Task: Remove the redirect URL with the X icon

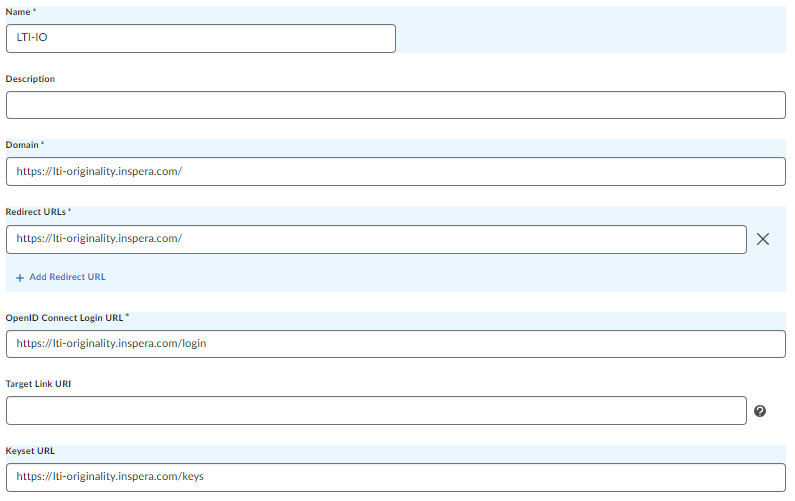Action: [x=763, y=239]
